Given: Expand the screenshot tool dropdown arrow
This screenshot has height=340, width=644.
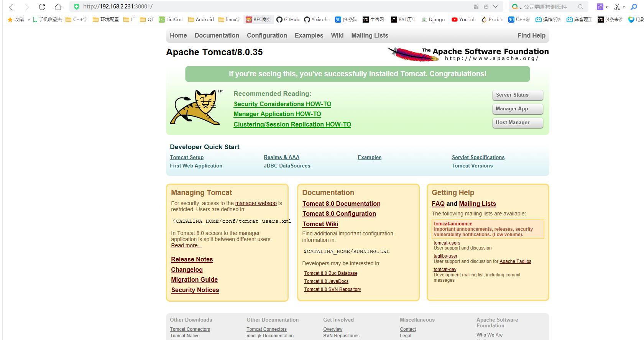Looking at the screenshot, I should 624,7.
